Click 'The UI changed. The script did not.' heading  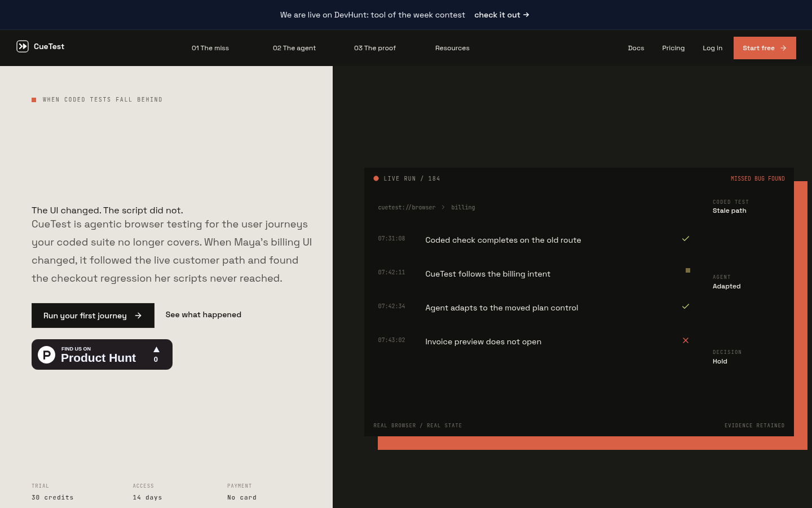click(107, 211)
